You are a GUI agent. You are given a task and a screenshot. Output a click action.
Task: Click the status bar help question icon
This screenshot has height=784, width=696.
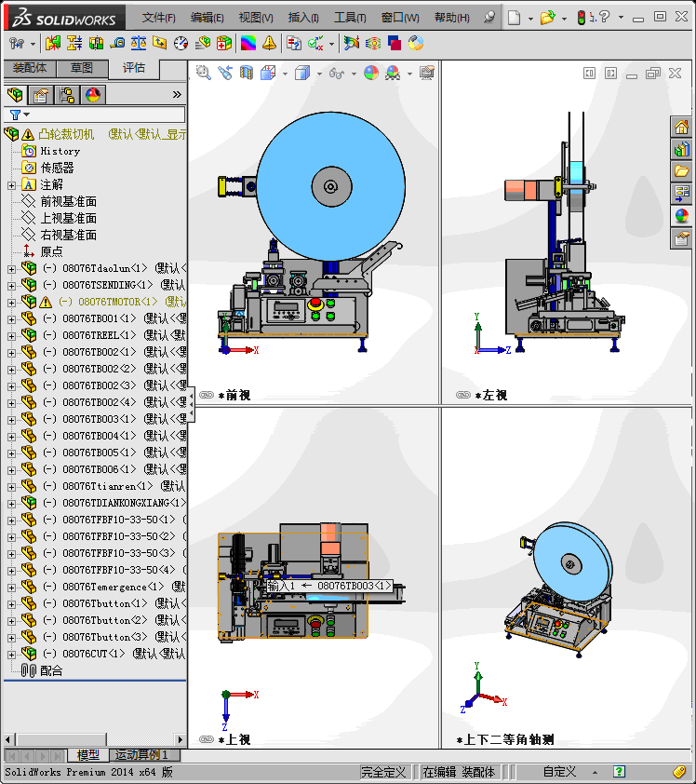tap(619, 772)
